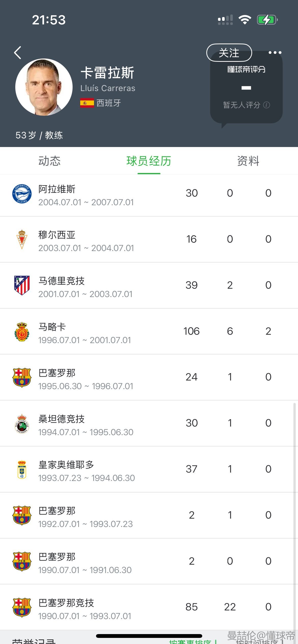Tap the rating info icon
298x644 pixels.
point(266,105)
